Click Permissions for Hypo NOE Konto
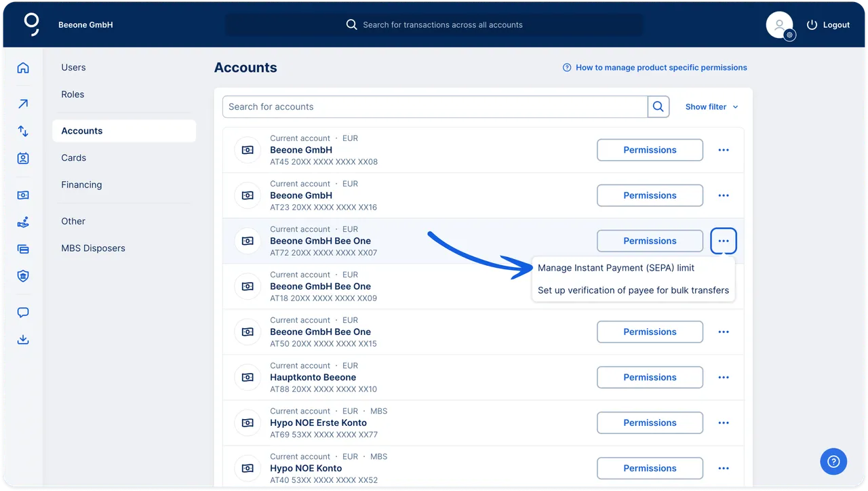This screenshot has width=868, height=491. (x=650, y=468)
